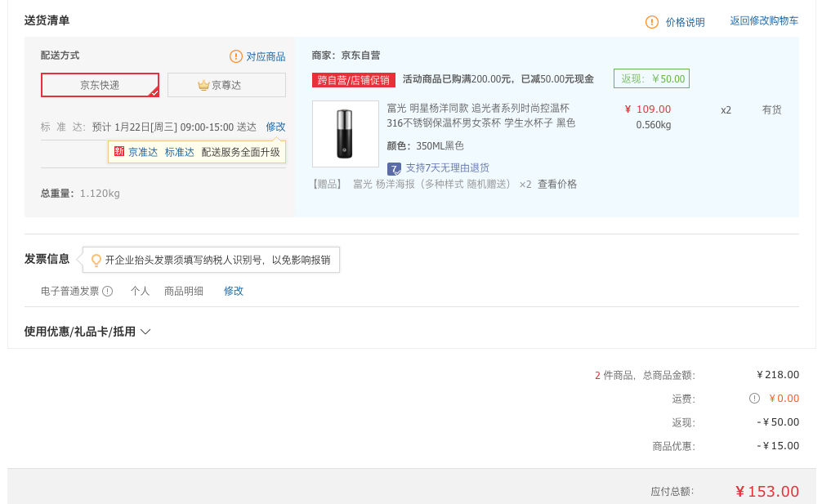This screenshot has height=504, width=822.
Task: Open the 价格说明 link
Action: point(686,22)
